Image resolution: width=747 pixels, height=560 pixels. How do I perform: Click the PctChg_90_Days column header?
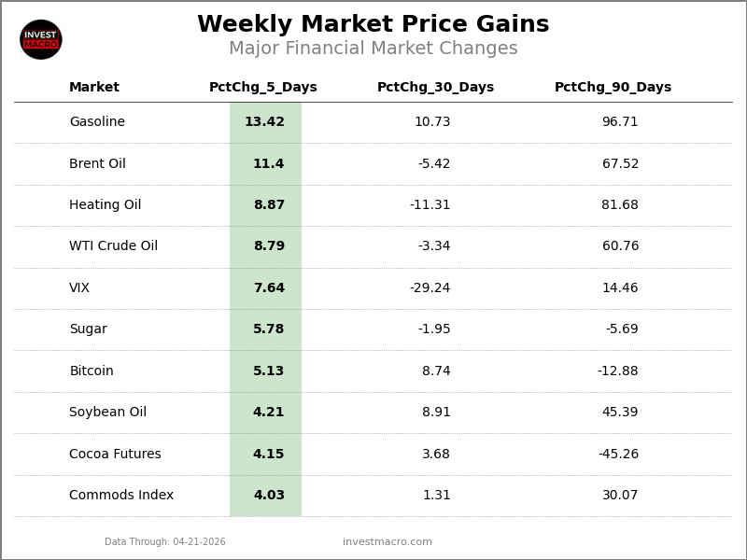[613, 88]
